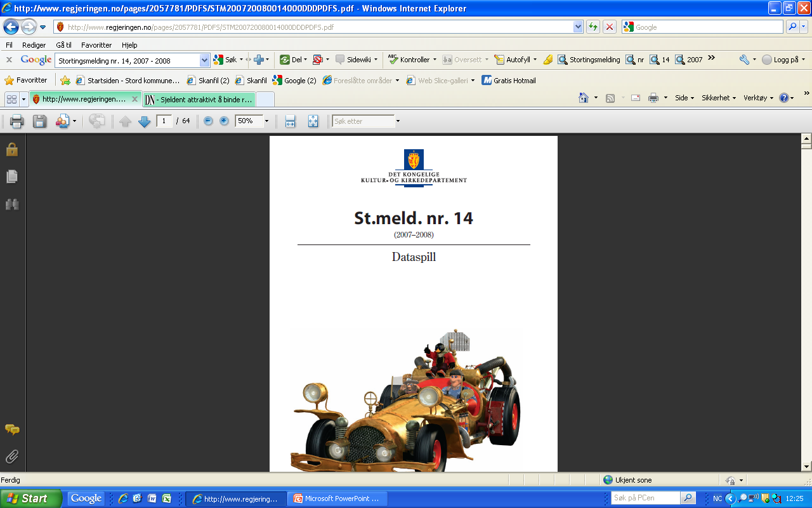Open a new blank tab
This screenshot has height=508, width=812.
pyautogui.click(x=265, y=99)
